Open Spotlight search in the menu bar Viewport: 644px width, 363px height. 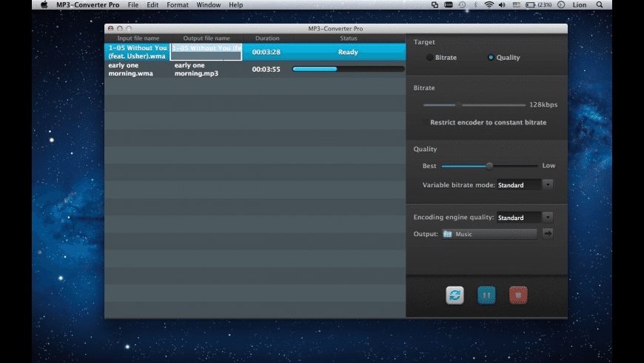point(600,5)
